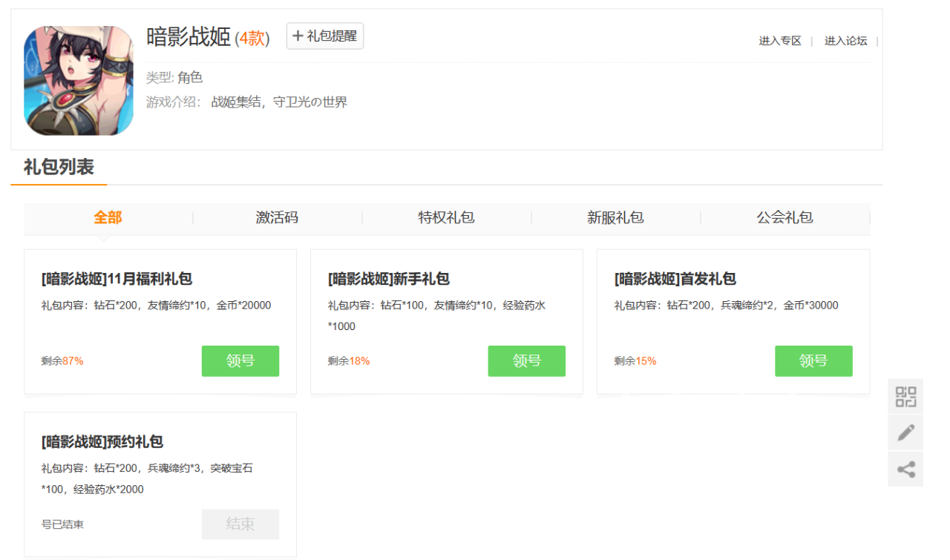Open the [暗影战姬]首发礼包 title
This screenshot has height=560, width=950.
(675, 279)
